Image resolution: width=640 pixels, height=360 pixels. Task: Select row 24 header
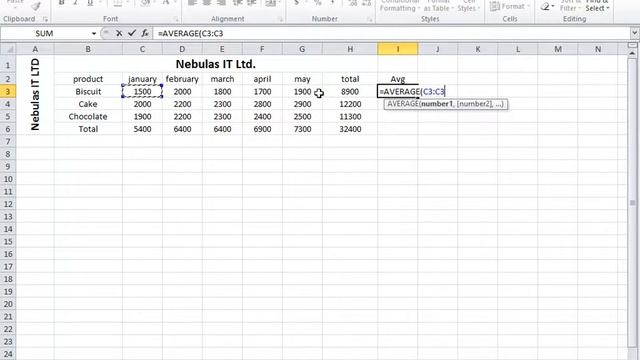coord(8,354)
